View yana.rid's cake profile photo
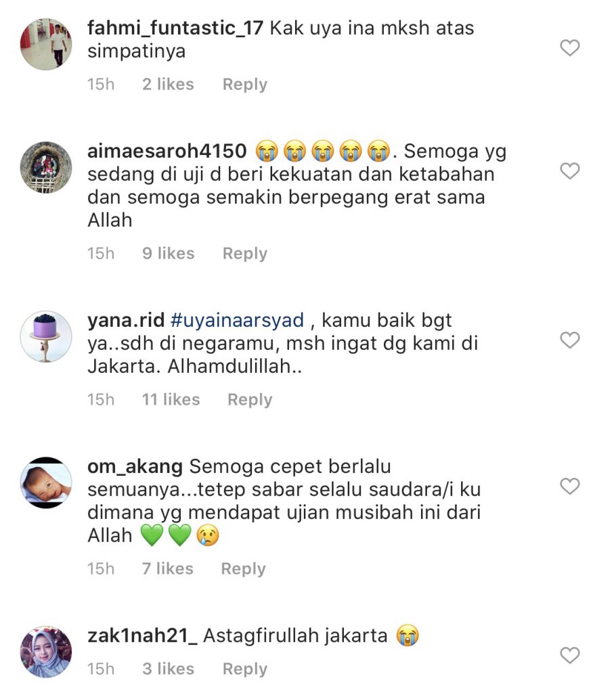616x693 pixels. click(46, 336)
